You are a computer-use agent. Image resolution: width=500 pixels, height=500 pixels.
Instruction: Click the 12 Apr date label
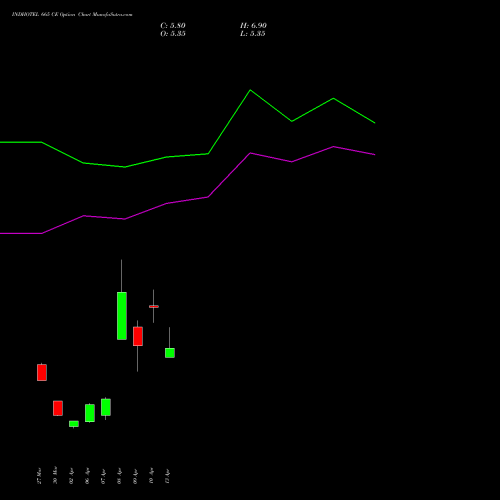(167, 476)
